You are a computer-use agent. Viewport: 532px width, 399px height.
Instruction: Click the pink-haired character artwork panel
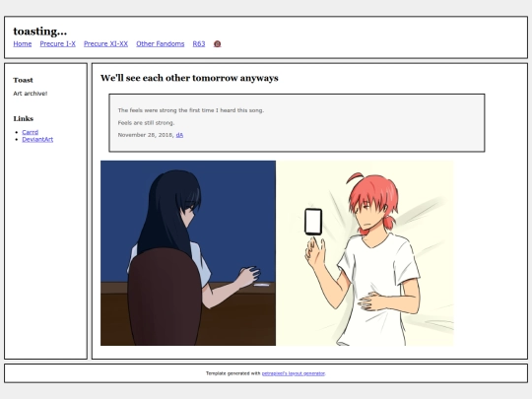(366, 253)
